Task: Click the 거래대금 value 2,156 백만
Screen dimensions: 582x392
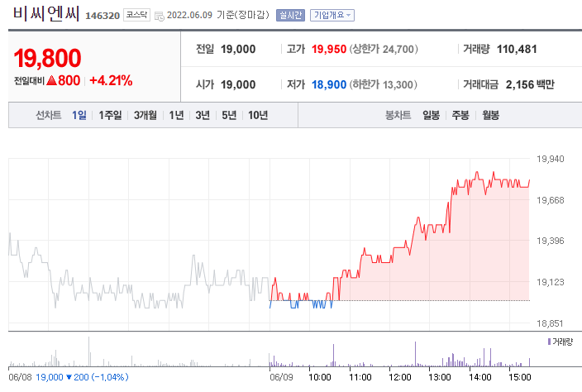Action: tap(530, 84)
